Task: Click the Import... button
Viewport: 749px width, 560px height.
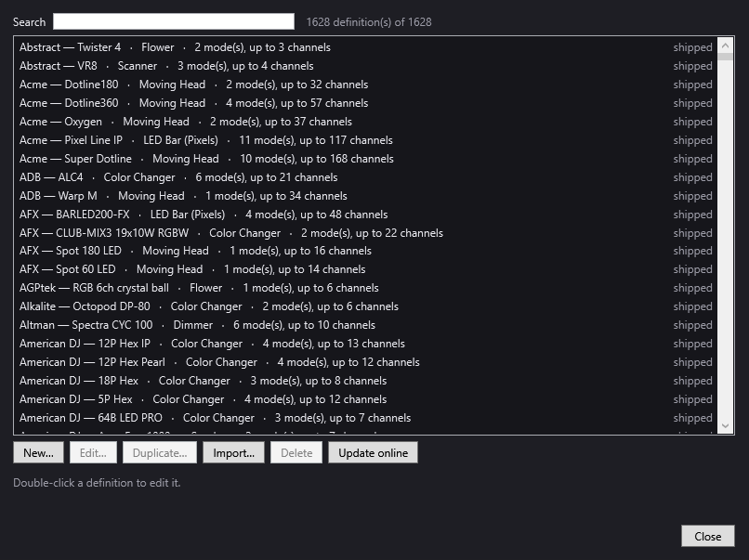Action: pyautogui.click(x=233, y=452)
